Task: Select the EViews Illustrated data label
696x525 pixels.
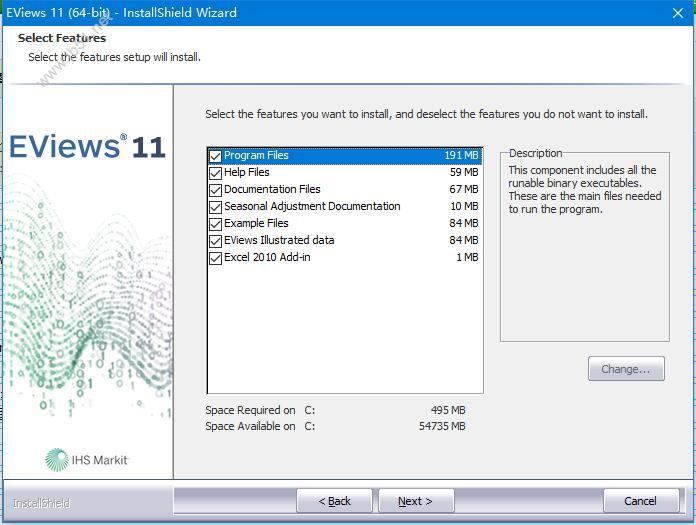Action: coord(279,240)
